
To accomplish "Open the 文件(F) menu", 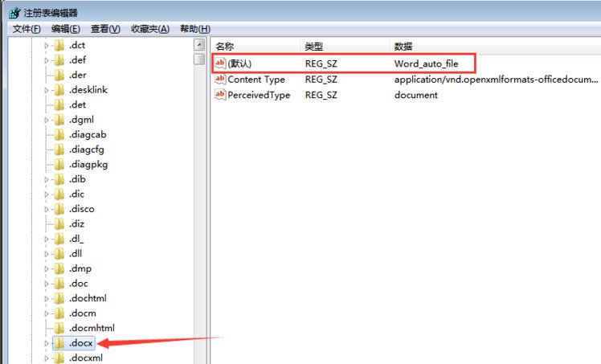I will pos(27,29).
